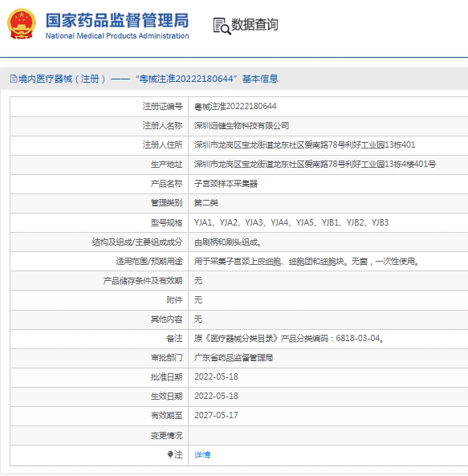Select the 批准日期 label
Image resolution: width=468 pixels, height=476 pixels.
click(167, 376)
